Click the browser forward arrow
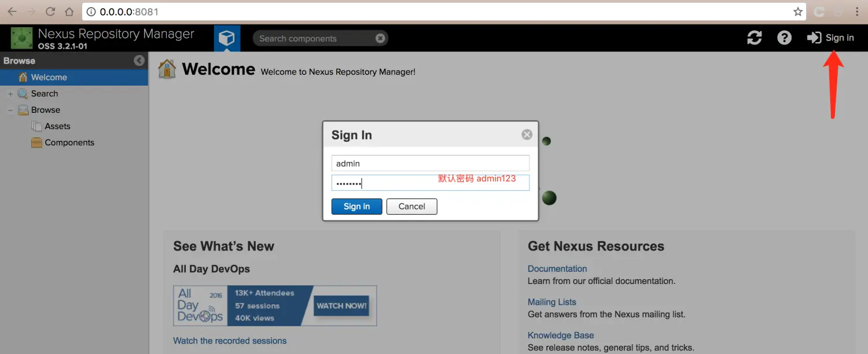Viewport: 868px width, 354px height. 31,12
